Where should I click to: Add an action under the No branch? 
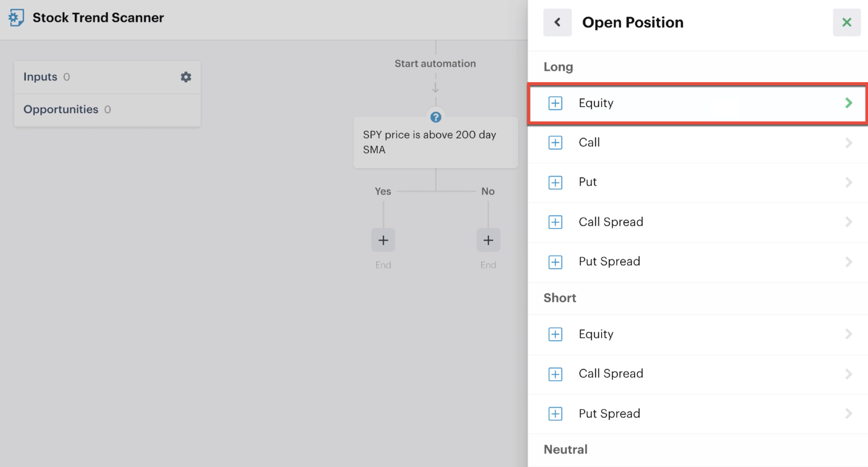(488, 240)
